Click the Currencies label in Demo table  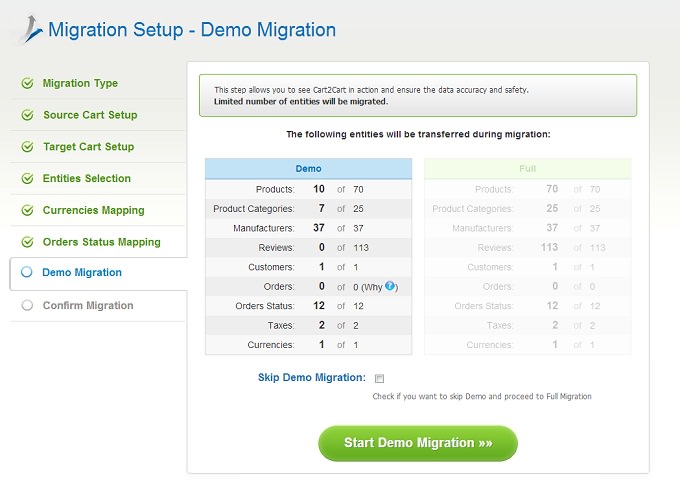point(271,345)
